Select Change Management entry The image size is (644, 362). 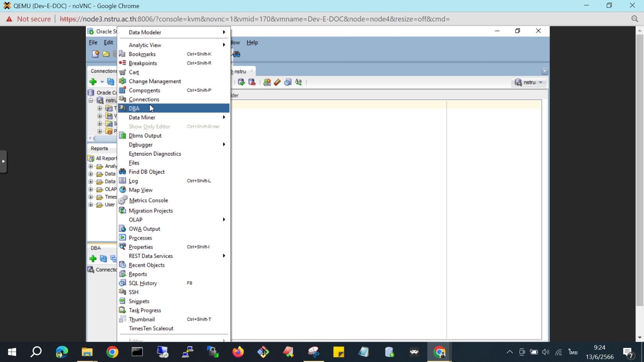(174, 81)
